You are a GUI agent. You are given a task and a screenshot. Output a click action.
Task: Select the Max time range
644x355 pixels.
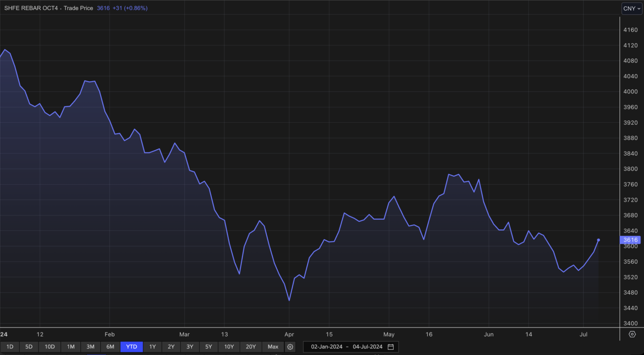click(273, 347)
